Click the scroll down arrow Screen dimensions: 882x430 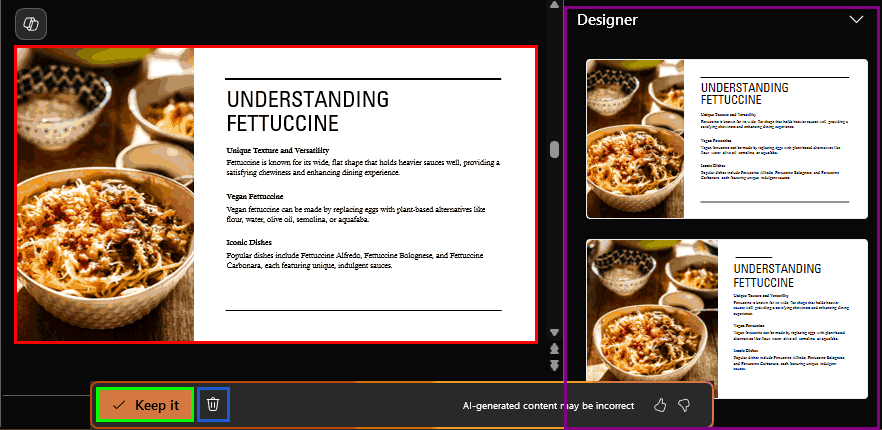[554, 332]
